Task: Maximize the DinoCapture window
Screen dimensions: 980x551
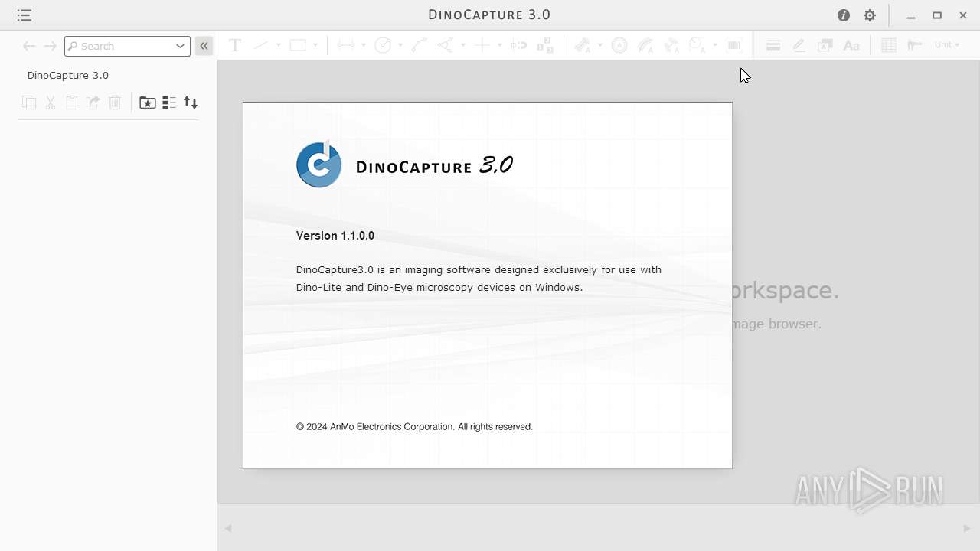Action: [x=937, y=15]
